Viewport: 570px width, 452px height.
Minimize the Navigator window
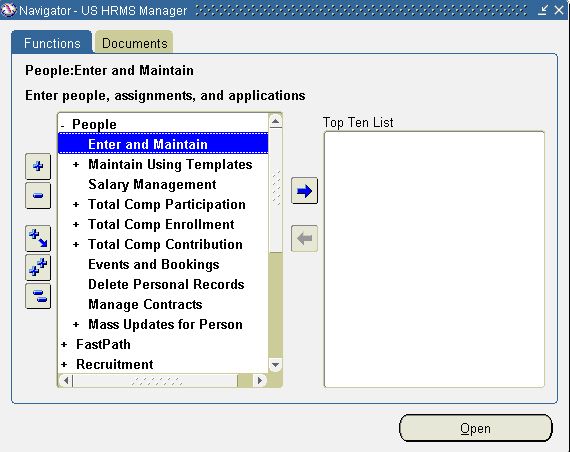coord(543,10)
